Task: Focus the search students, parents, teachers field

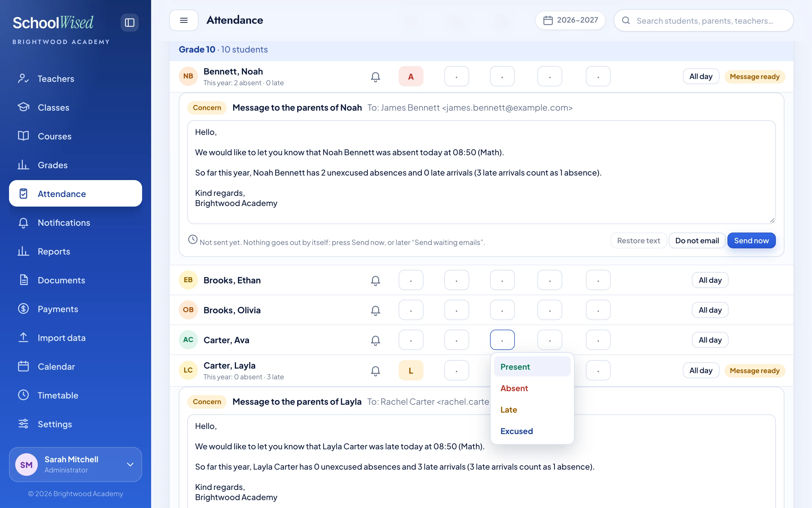Action: (x=704, y=21)
